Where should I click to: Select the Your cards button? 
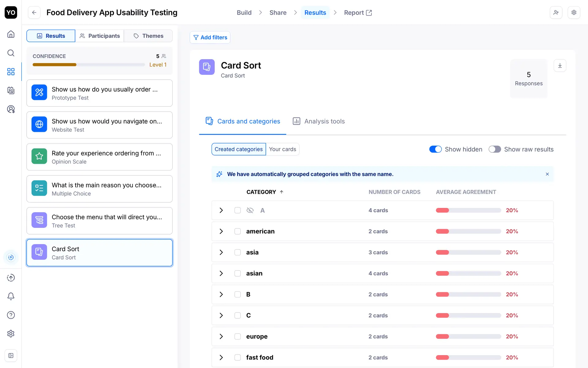click(282, 149)
